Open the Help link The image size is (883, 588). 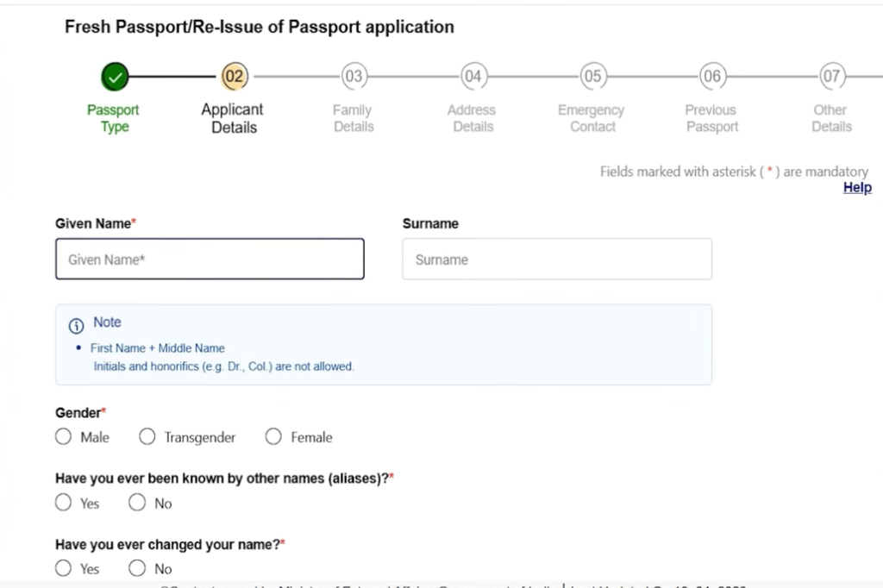(857, 188)
